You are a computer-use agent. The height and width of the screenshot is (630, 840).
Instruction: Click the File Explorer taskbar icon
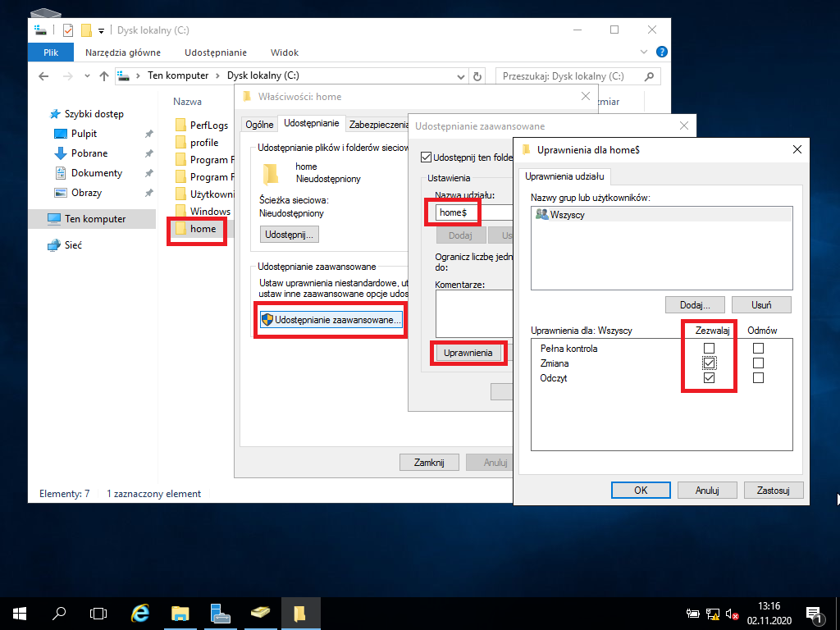(x=180, y=614)
